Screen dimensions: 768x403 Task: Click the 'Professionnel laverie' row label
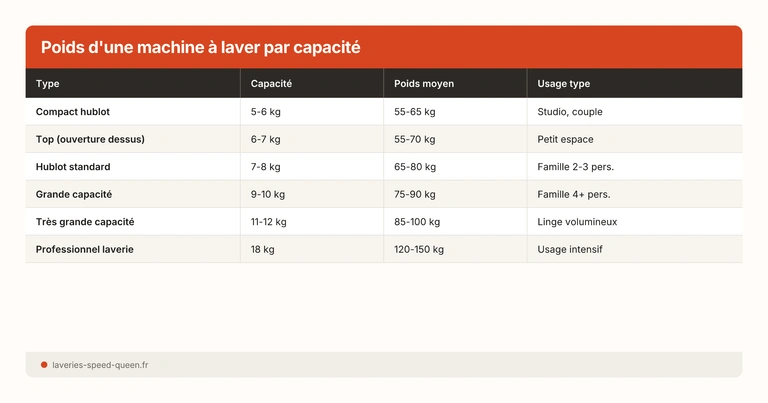point(84,249)
